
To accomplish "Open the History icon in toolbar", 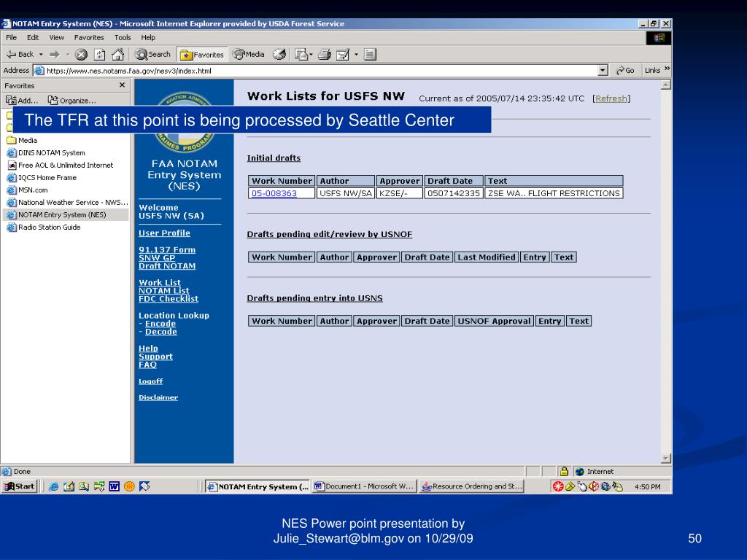I will click(x=279, y=54).
